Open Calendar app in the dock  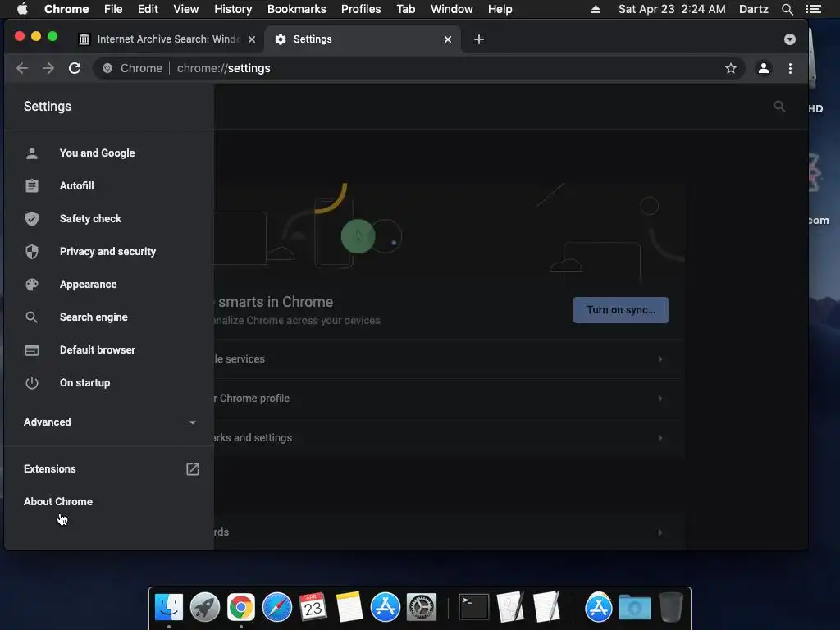313,607
